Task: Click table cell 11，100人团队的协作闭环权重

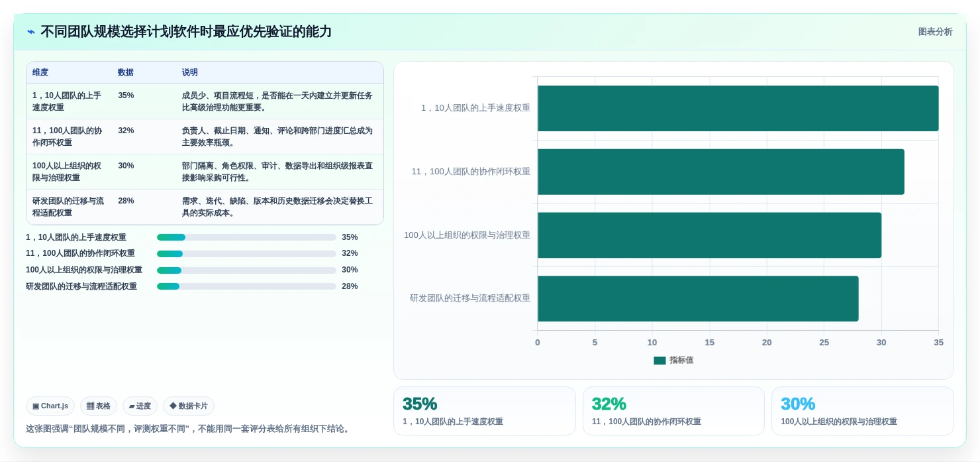Action: pyautogui.click(x=68, y=137)
